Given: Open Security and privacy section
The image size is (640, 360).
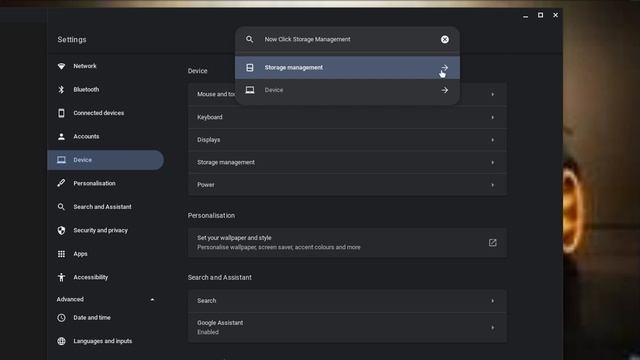Looking at the screenshot, I should tap(106, 230).
